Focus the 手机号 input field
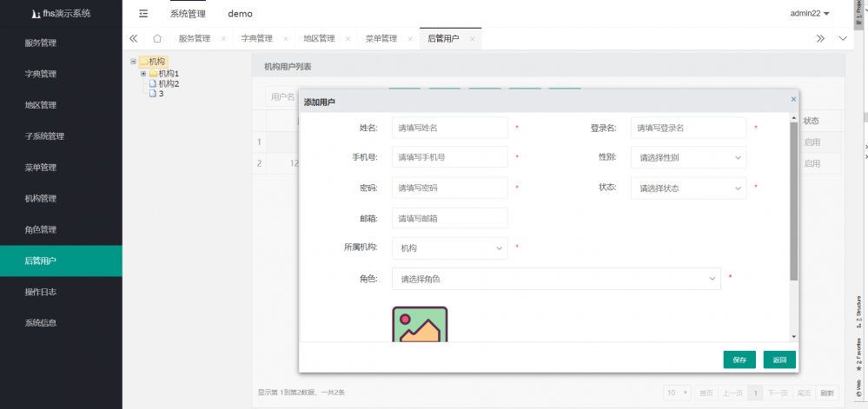The width and height of the screenshot is (868, 409). point(450,157)
